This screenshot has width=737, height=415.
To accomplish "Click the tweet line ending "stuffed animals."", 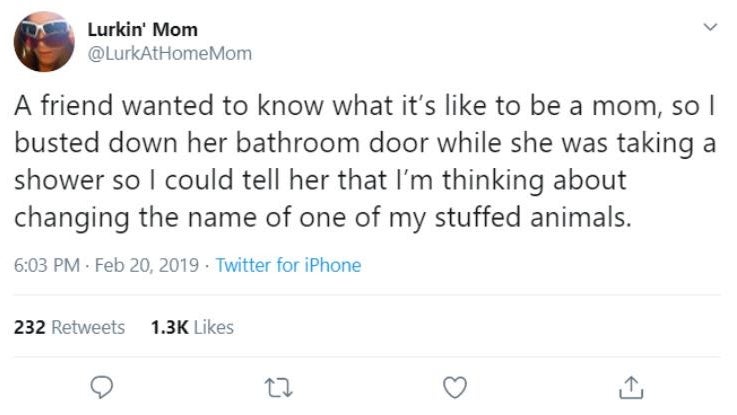I will click(322, 219).
